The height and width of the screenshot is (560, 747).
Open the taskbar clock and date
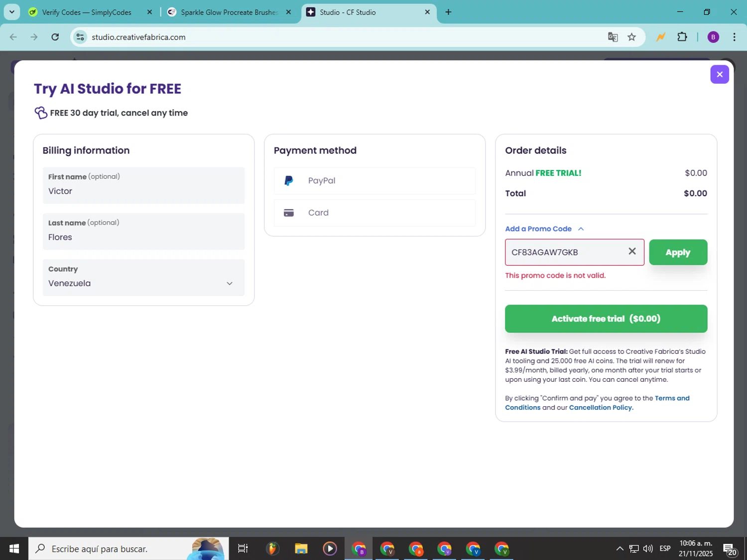[x=696, y=549]
